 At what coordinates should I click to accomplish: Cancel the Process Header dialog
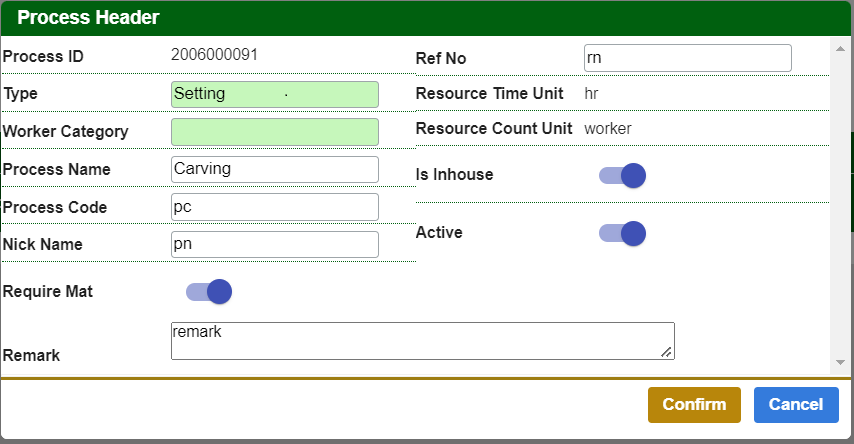coord(795,404)
